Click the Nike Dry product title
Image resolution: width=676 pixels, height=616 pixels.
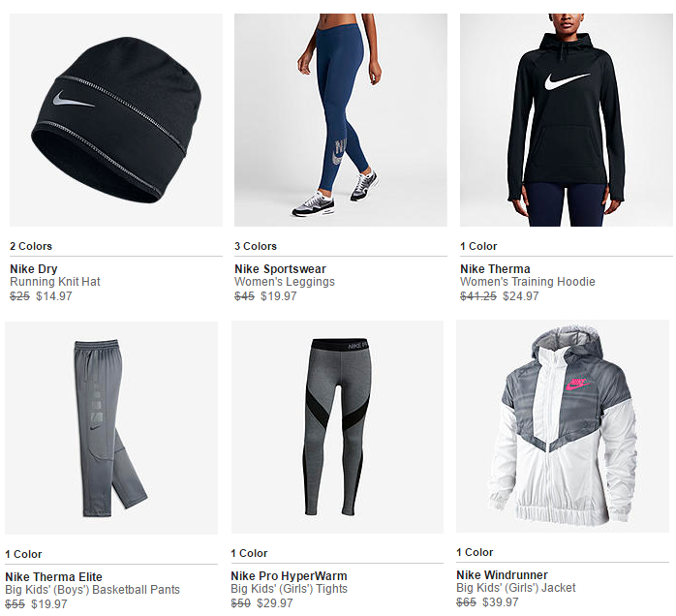(x=34, y=269)
